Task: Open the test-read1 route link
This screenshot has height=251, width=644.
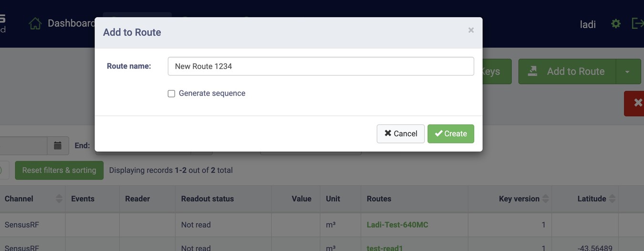Action: [x=385, y=248]
